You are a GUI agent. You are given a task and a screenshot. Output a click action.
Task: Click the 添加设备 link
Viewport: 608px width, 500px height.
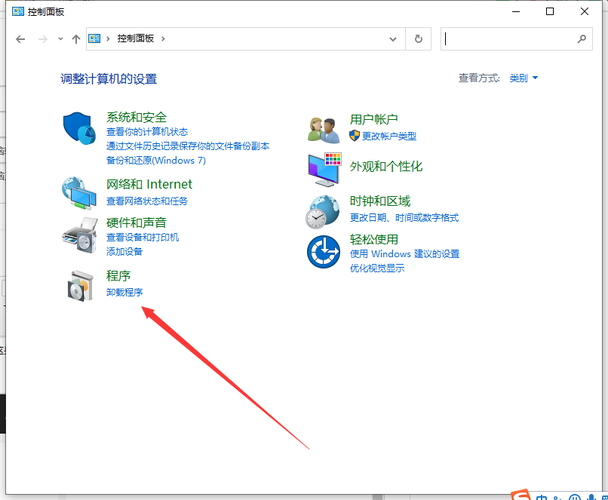click(x=124, y=252)
